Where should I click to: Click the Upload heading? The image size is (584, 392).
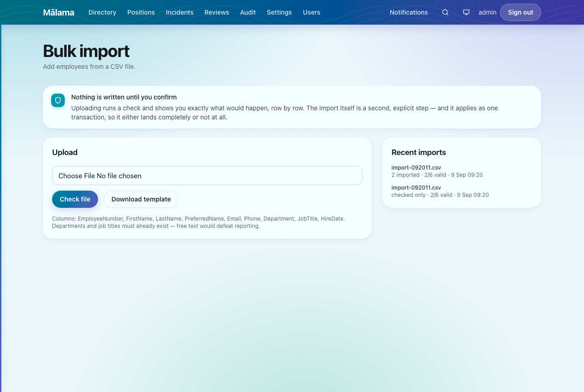point(65,152)
